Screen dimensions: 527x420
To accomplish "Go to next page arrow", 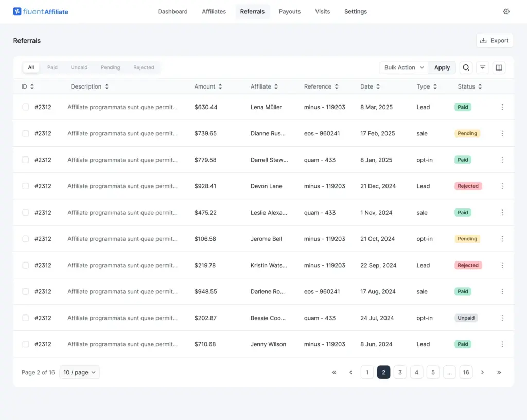I will [482, 372].
